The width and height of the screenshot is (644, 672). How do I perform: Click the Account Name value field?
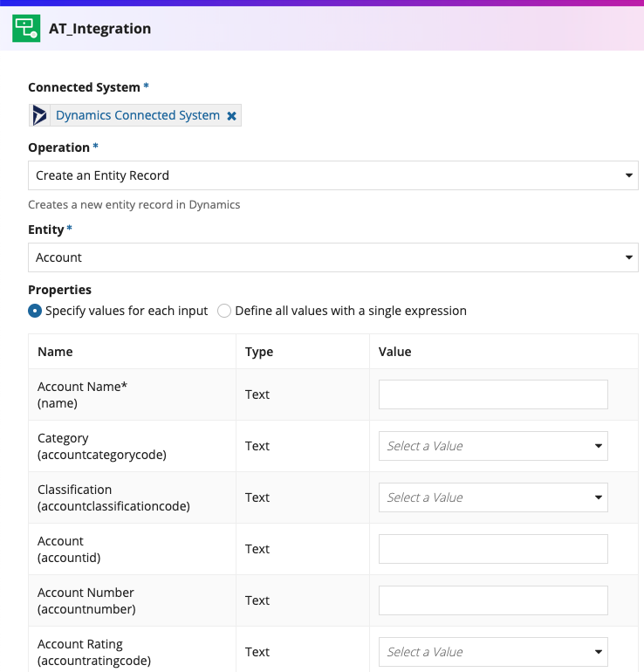coord(493,394)
